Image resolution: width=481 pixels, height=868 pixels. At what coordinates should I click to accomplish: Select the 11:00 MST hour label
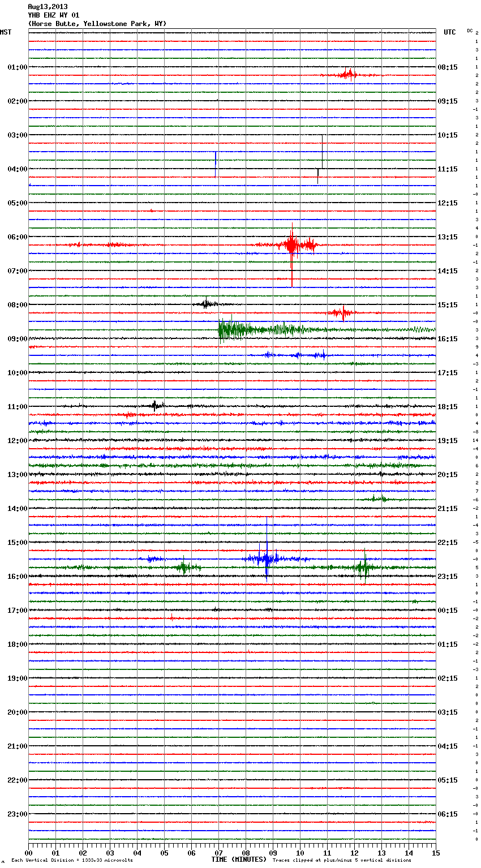pyautogui.click(x=18, y=407)
